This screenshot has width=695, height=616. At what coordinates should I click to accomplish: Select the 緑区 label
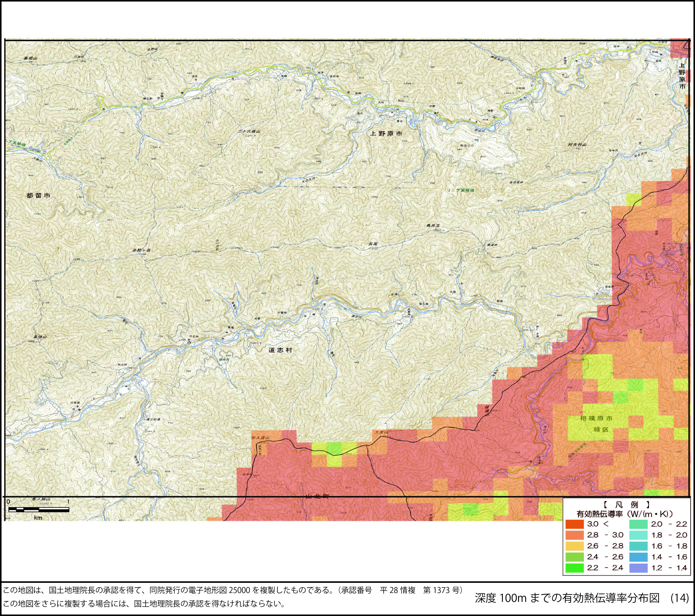[601, 430]
